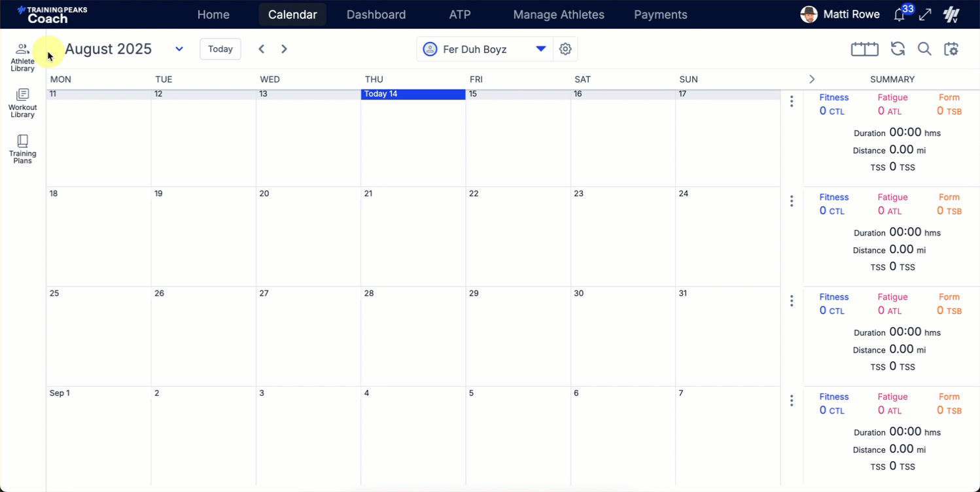Open the Training Plans panel
The width and height of the screenshot is (980, 492).
click(22, 149)
